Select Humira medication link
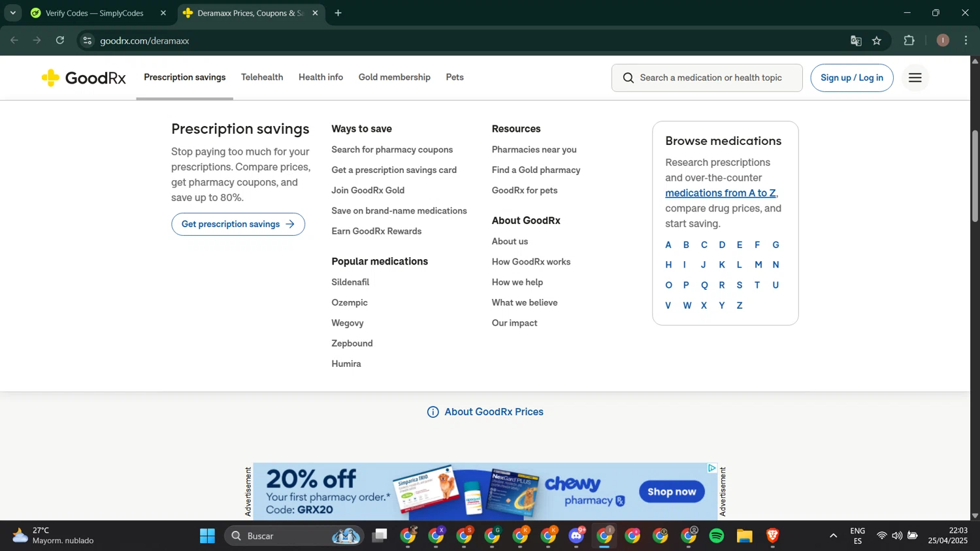Viewport: 980px width, 551px height. coord(346,364)
